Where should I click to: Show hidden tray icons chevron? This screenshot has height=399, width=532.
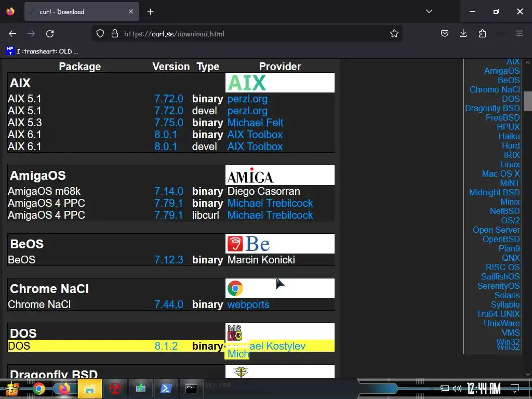[432, 389]
